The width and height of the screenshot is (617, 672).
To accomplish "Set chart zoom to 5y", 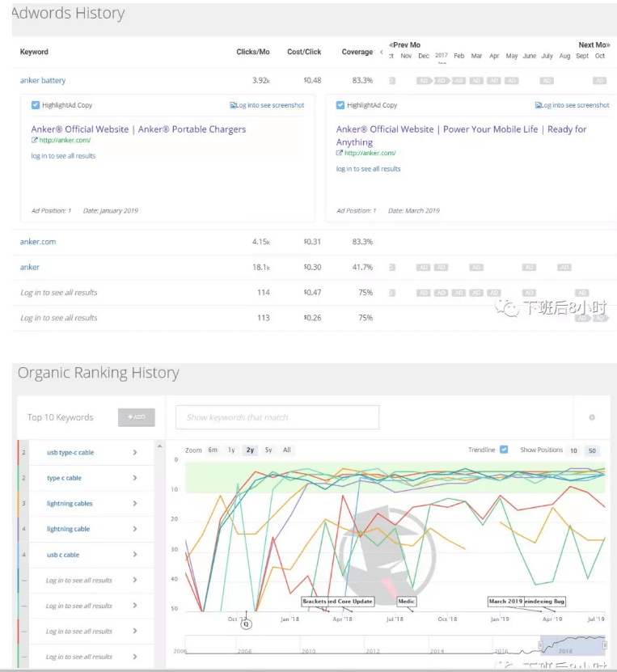I will tap(268, 450).
